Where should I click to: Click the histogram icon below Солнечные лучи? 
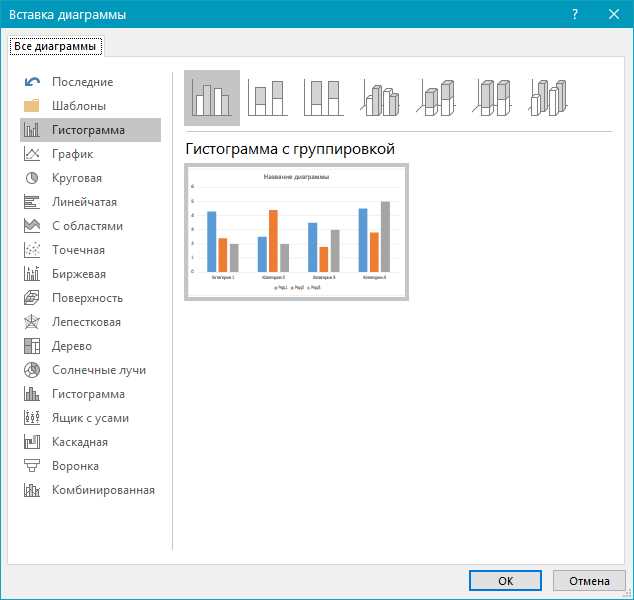click(x=32, y=394)
